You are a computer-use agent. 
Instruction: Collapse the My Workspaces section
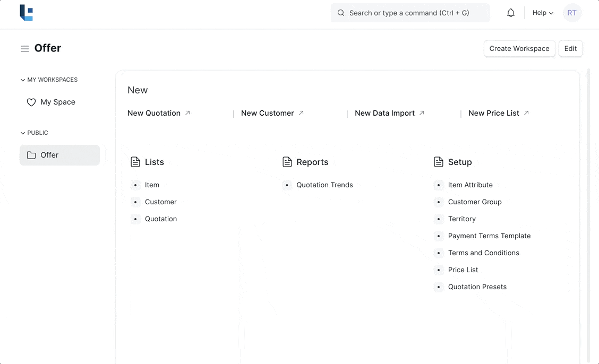tap(23, 80)
